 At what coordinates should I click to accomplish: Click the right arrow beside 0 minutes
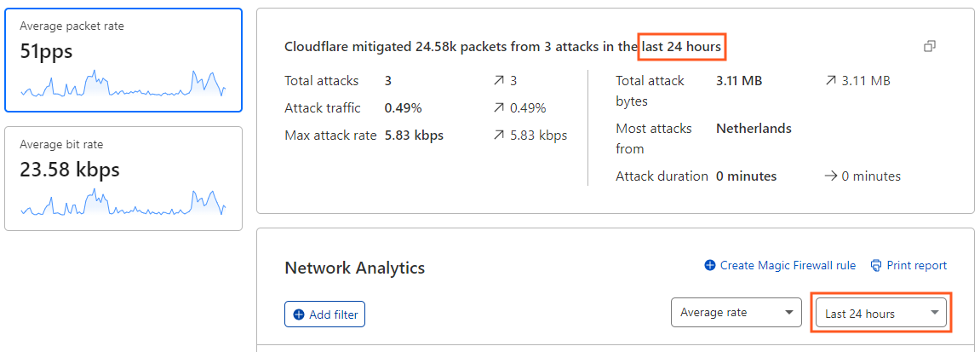click(831, 176)
